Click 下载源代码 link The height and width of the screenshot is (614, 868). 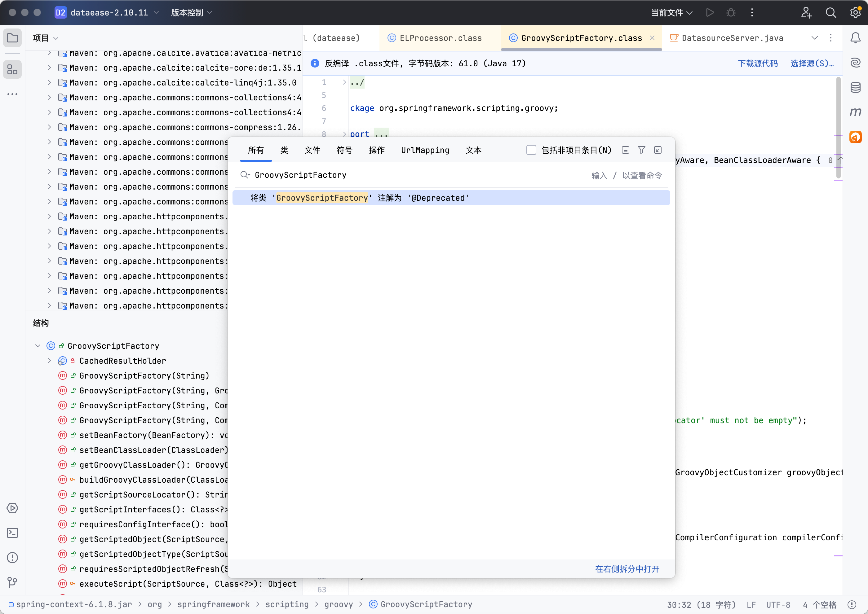[758, 63]
